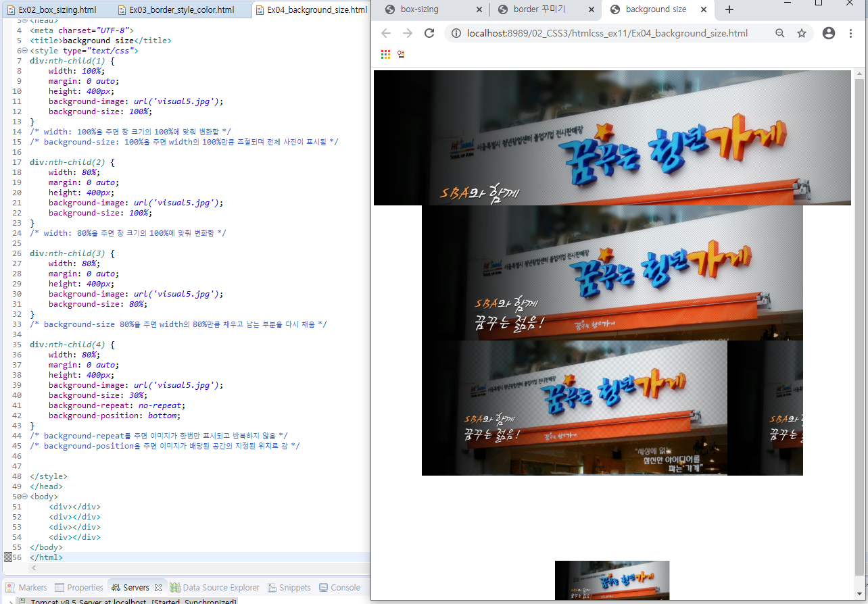The image size is (868, 604).
Task: Open the Chrome profile account icon
Action: coord(829,33)
